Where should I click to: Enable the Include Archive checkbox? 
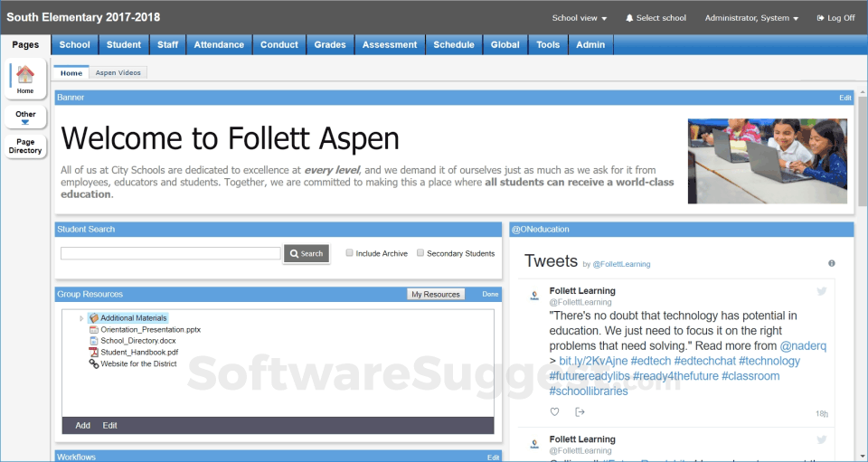tap(350, 254)
